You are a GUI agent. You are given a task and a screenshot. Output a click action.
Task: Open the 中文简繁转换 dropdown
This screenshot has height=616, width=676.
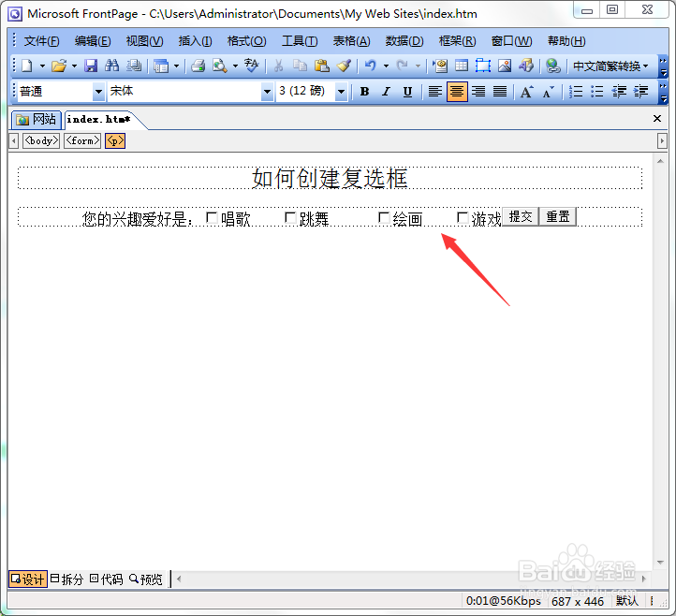pyautogui.click(x=610, y=66)
